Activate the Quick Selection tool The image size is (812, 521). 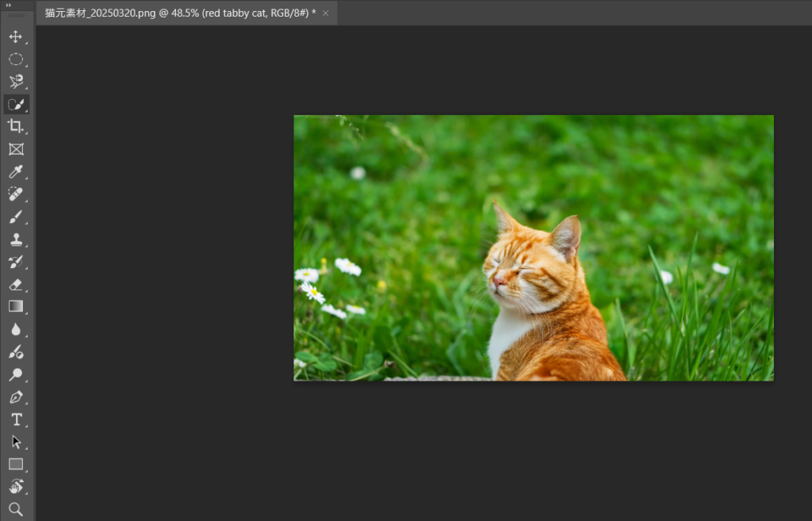tap(16, 105)
